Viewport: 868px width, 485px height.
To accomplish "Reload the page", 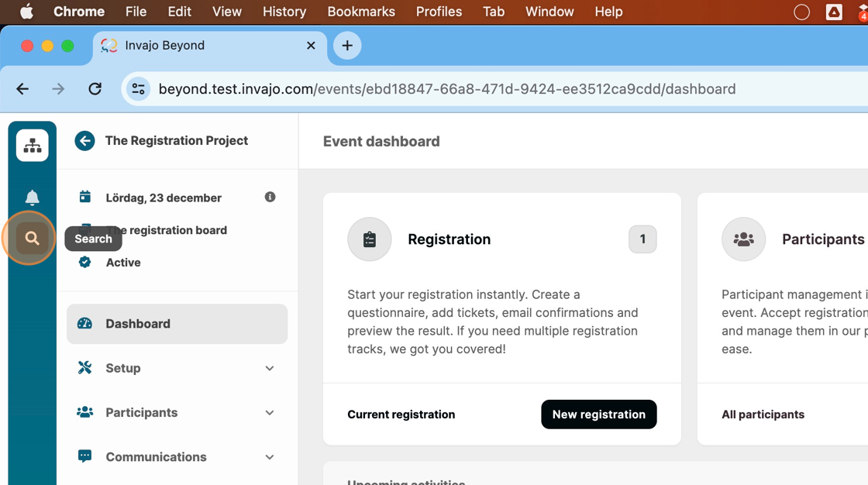I will [x=95, y=89].
